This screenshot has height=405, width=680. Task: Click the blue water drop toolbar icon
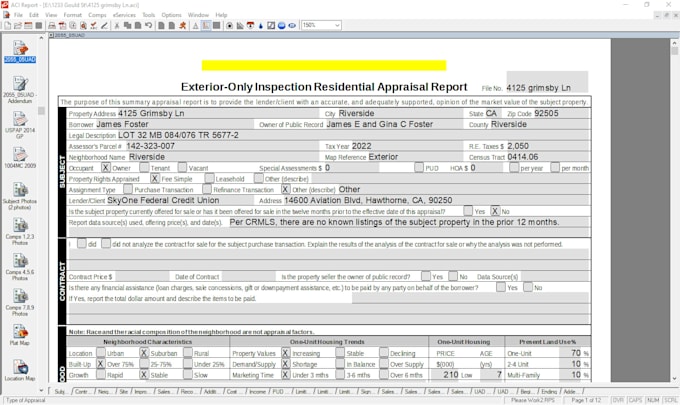[x=261, y=26]
